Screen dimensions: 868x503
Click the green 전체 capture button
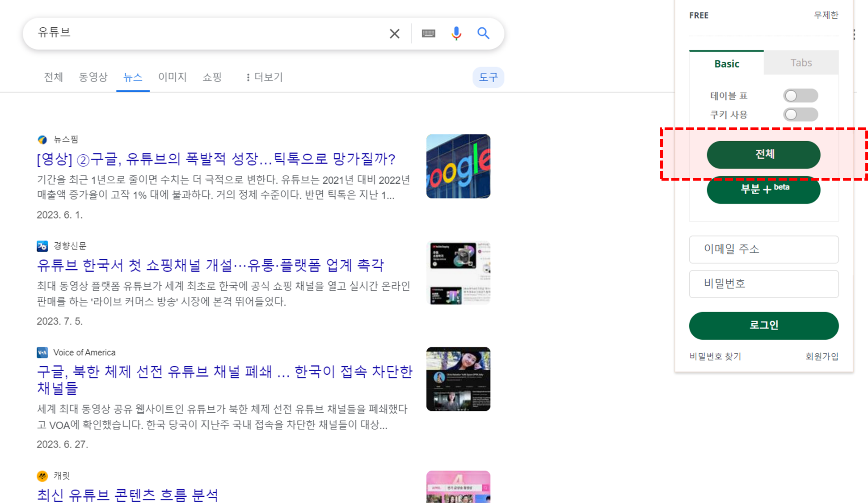(763, 155)
